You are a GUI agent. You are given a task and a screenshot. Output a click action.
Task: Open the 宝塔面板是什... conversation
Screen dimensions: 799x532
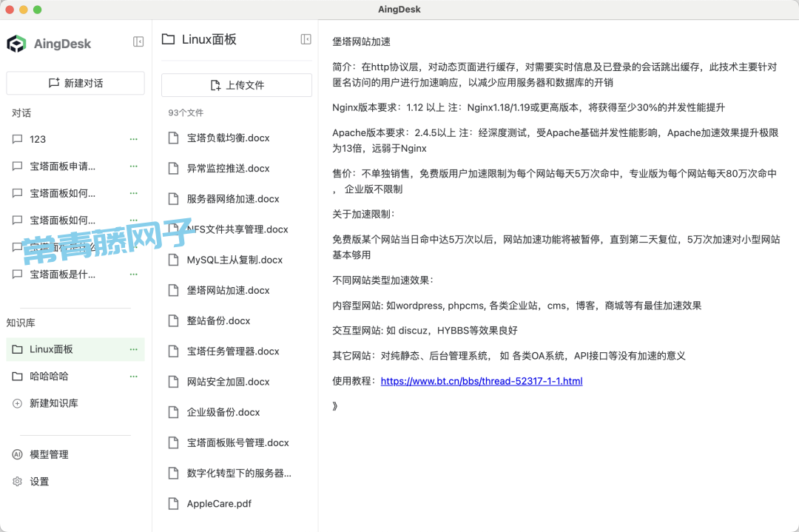pyautogui.click(x=75, y=275)
